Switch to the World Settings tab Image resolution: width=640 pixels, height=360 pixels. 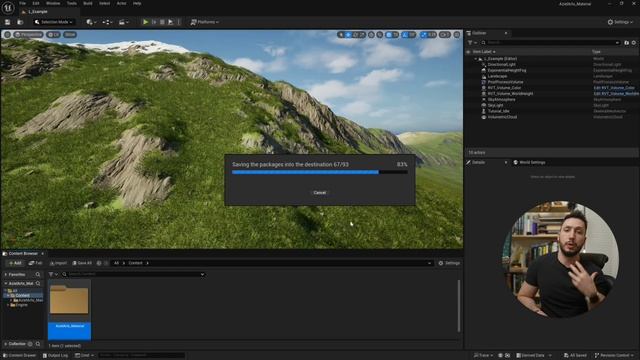point(529,162)
